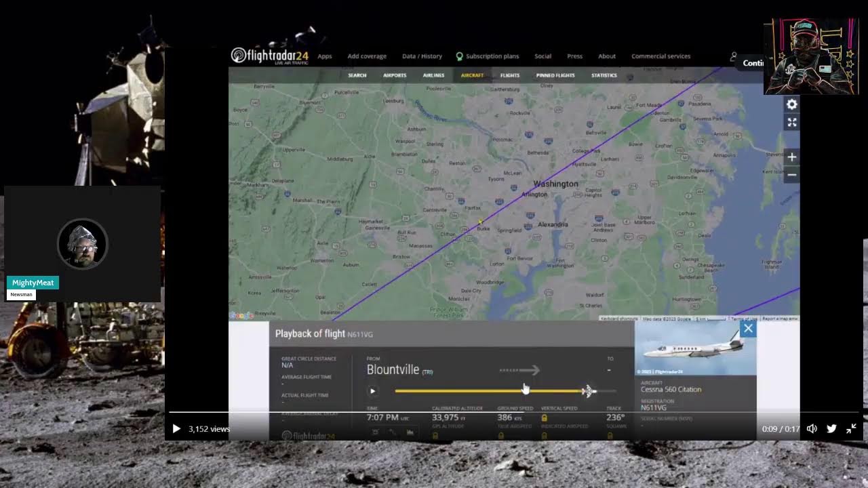The height and width of the screenshot is (488, 868).
Task: Zoom in on the map with the plus button
Action: click(791, 157)
